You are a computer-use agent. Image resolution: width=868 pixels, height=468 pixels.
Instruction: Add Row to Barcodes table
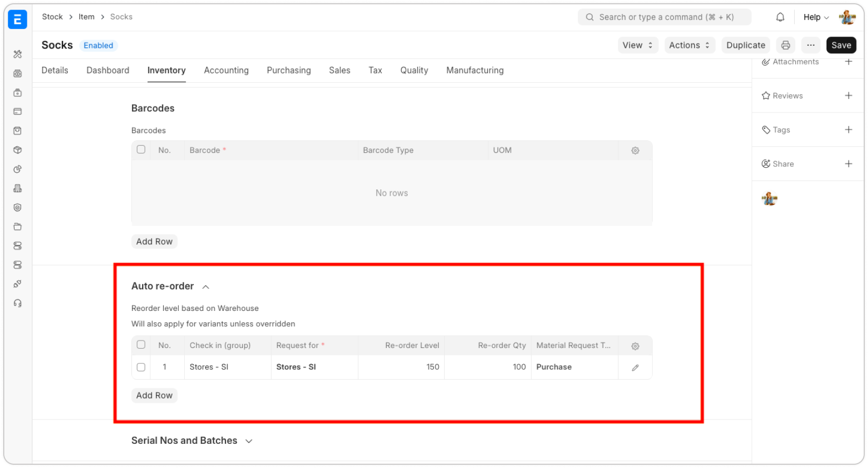coord(155,242)
